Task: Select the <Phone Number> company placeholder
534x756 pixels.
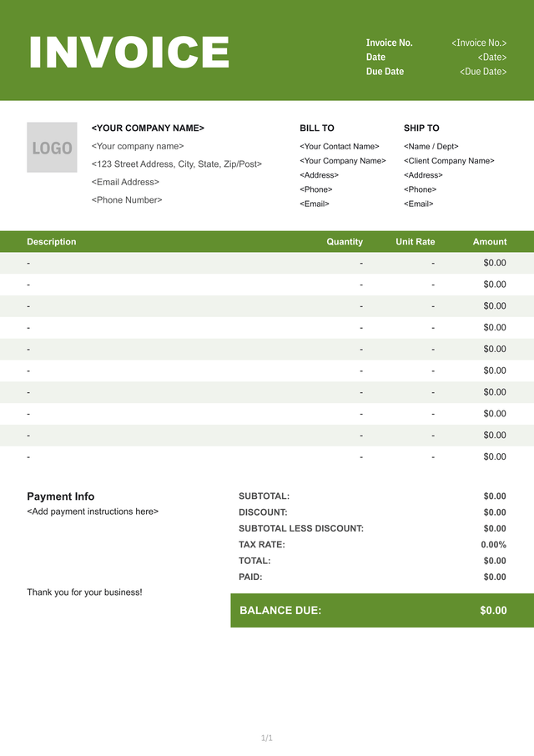Action: [127, 200]
